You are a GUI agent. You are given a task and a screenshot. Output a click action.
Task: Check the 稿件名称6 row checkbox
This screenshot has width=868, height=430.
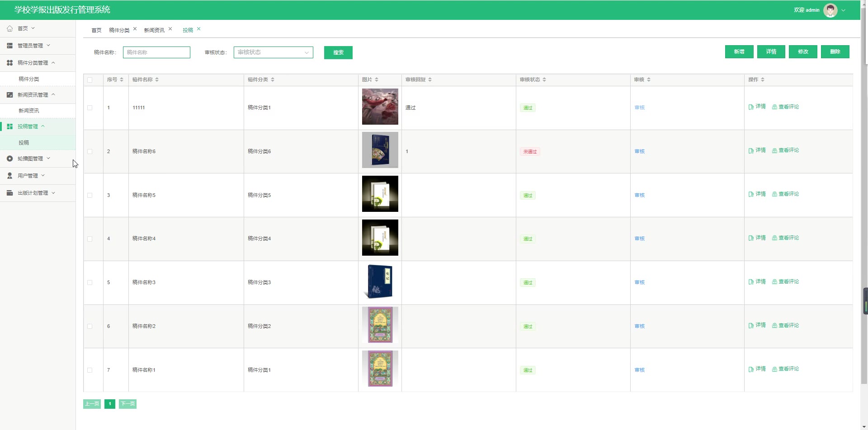(90, 152)
